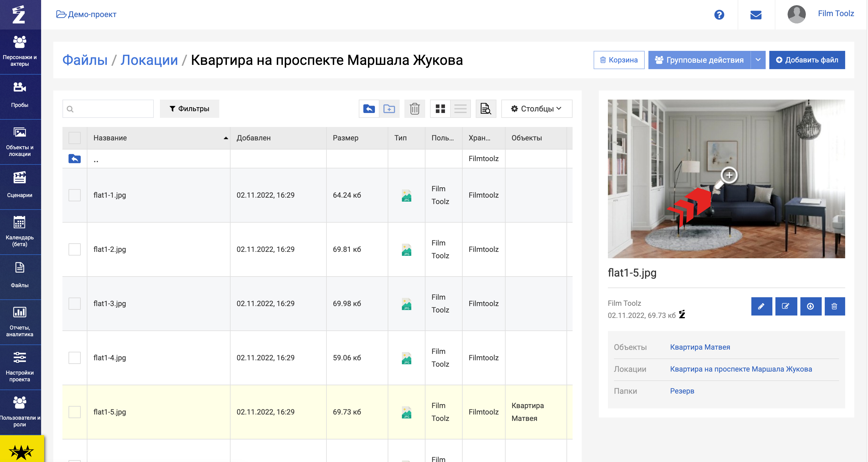Click the Групповые действия button

700,60
